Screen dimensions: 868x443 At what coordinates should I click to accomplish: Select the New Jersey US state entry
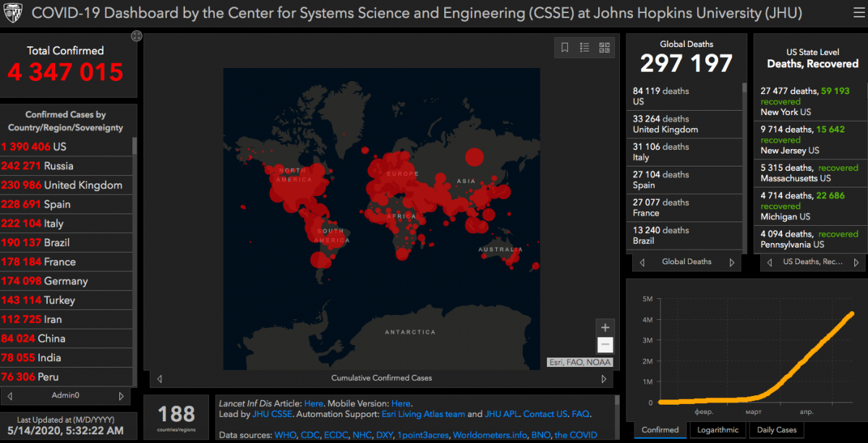811,140
